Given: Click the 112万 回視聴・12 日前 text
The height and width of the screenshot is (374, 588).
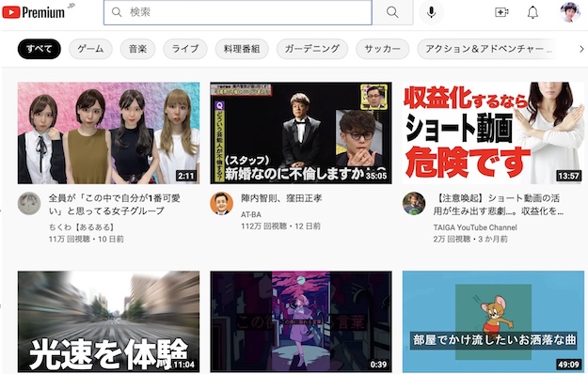Looking at the screenshot, I should tap(280, 226).
